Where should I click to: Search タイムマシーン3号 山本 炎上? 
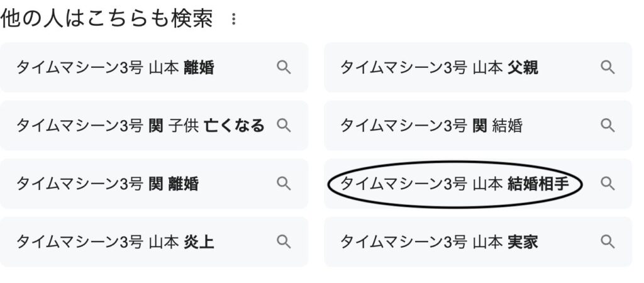(154, 241)
